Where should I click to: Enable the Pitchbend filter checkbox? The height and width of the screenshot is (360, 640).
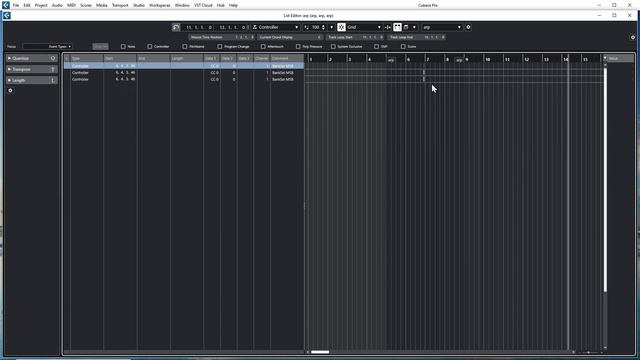coord(185,47)
